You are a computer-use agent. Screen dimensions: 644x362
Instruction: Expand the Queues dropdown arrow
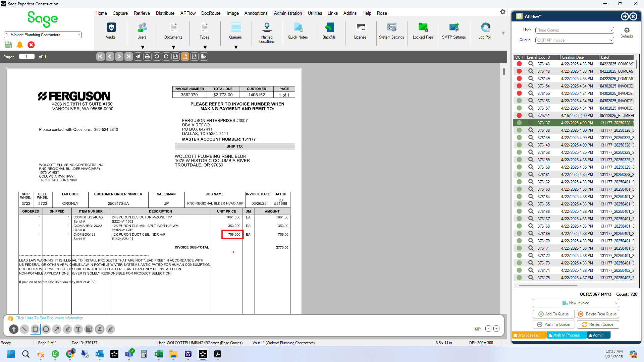[x=236, y=47]
